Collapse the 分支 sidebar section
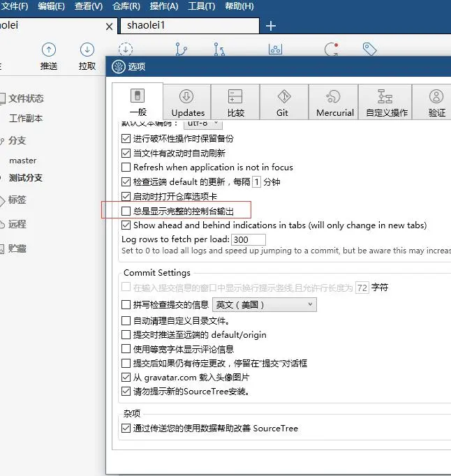451x476 pixels. pos(17,140)
